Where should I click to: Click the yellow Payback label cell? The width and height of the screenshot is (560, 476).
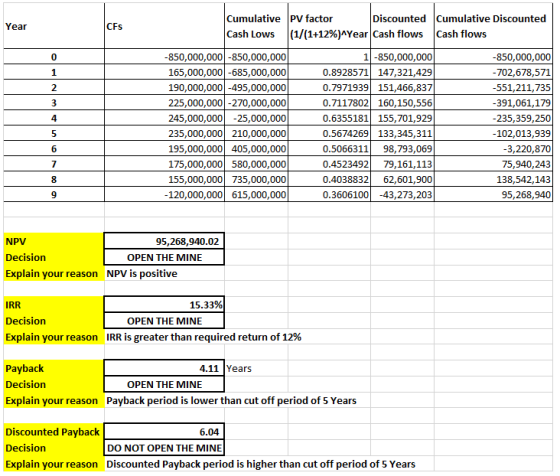pyautogui.click(x=54, y=369)
